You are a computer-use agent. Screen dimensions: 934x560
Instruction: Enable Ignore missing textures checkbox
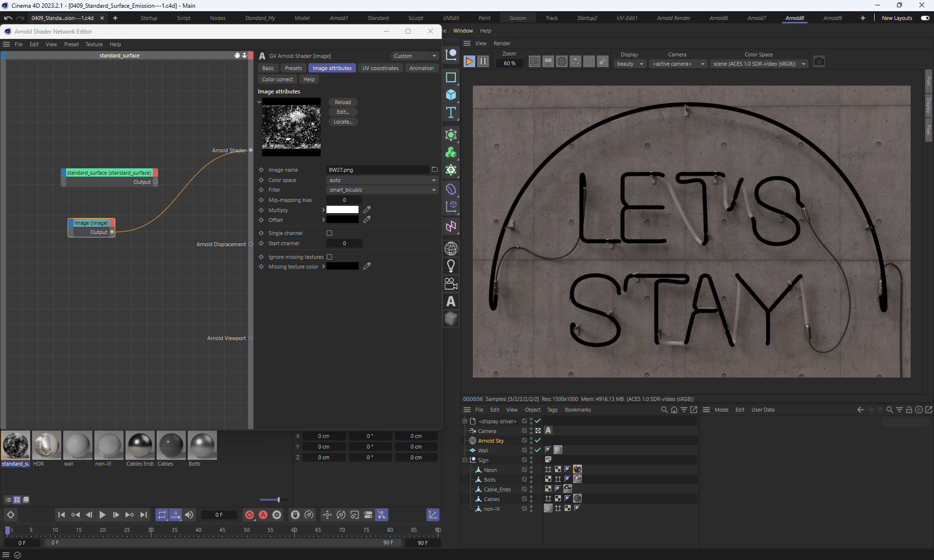click(x=329, y=257)
